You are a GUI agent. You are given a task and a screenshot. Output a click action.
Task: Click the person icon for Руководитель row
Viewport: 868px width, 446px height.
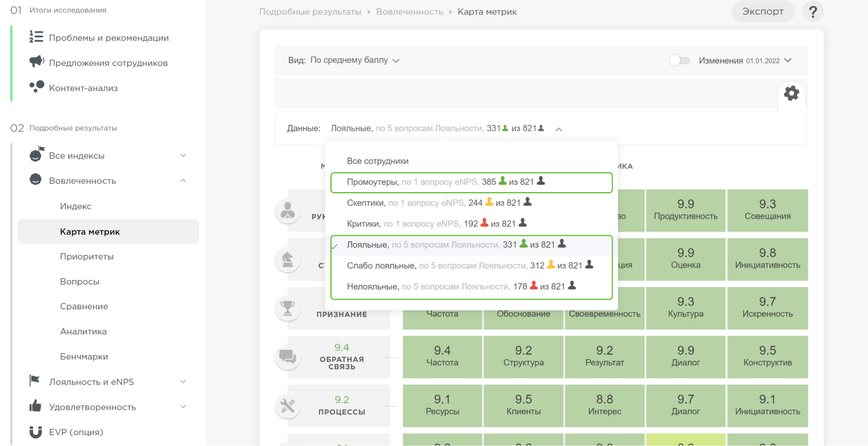click(288, 211)
